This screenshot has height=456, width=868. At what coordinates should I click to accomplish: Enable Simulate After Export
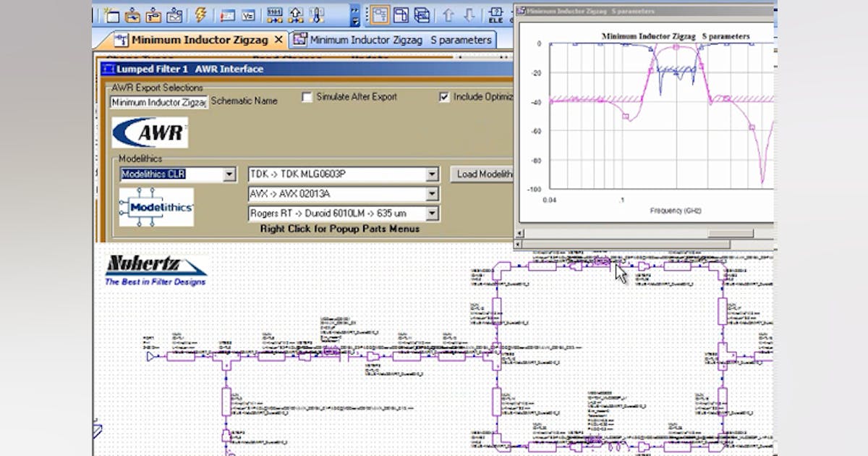pyautogui.click(x=307, y=96)
